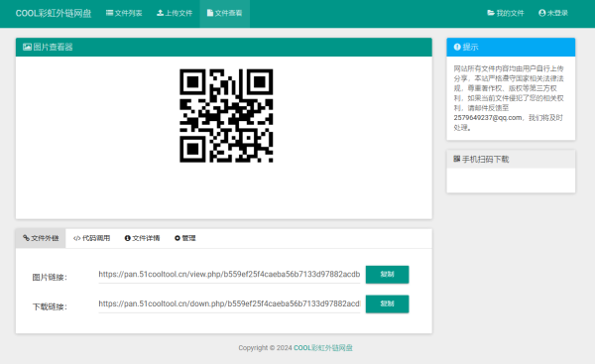Click the info icon on 文件详情 tab
This screenshot has height=364, width=595.
pyautogui.click(x=128, y=238)
